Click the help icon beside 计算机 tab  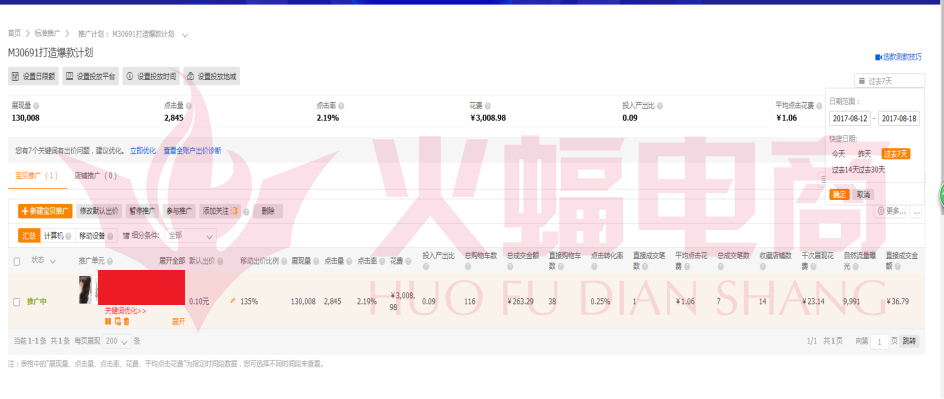(x=68, y=236)
